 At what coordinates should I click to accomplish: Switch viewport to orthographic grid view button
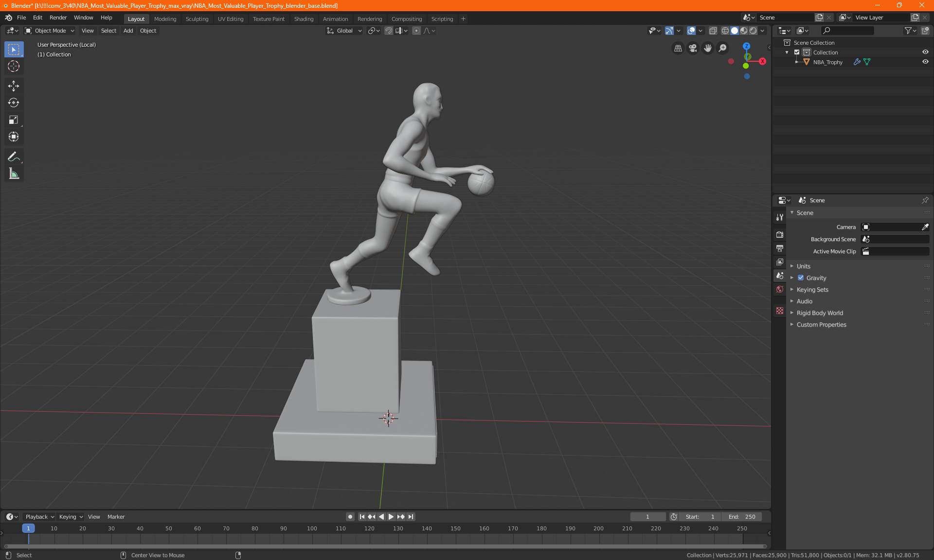[678, 48]
